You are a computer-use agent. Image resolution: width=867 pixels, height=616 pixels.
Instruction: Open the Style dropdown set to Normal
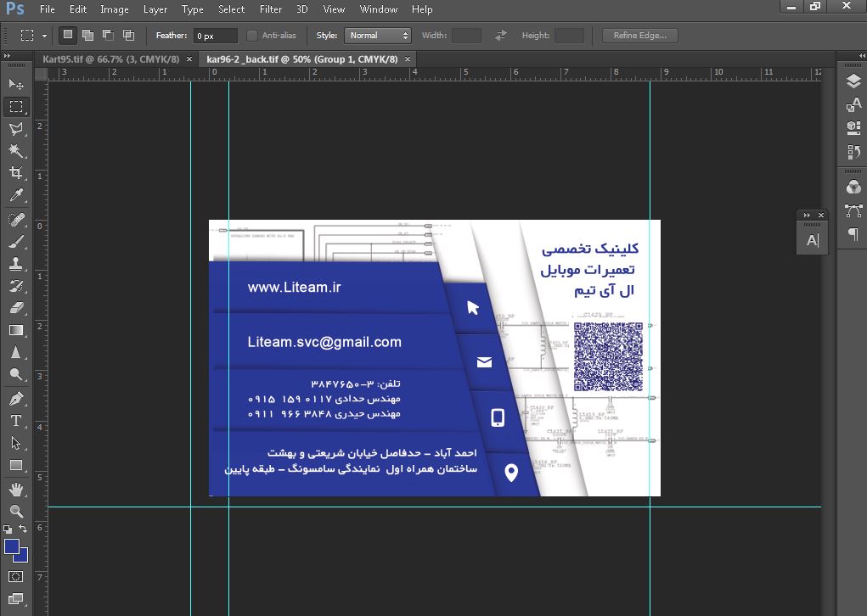point(378,36)
